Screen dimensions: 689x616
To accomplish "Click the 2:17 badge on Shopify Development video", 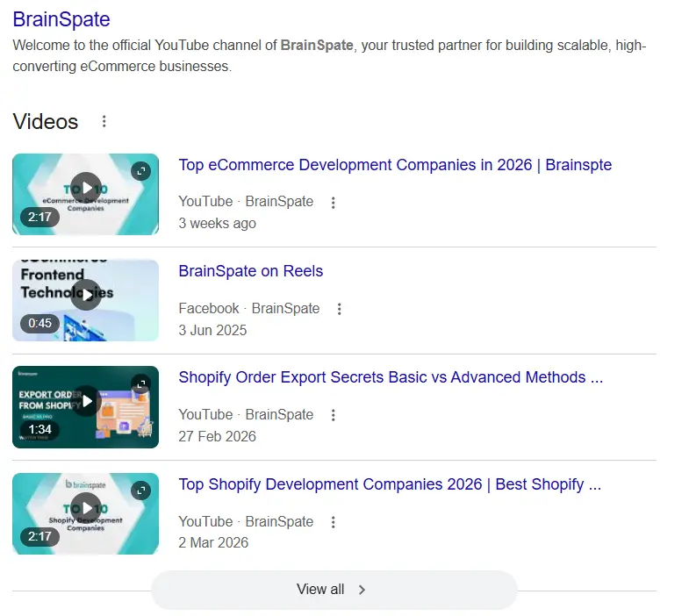I will click(x=39, y=536).
